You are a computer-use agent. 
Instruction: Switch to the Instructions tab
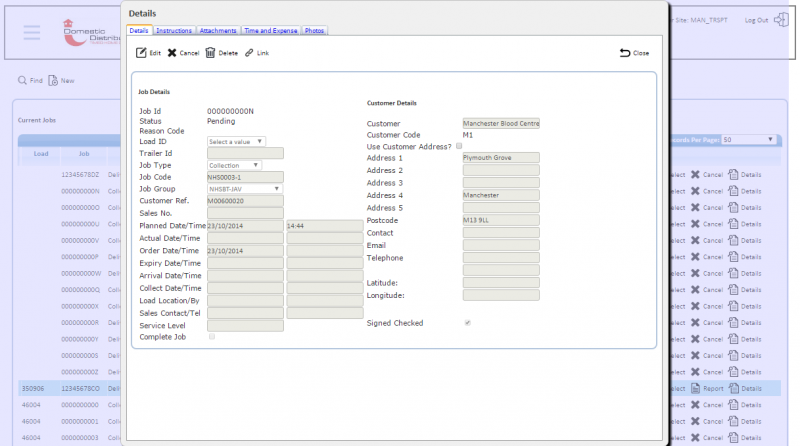174,31
